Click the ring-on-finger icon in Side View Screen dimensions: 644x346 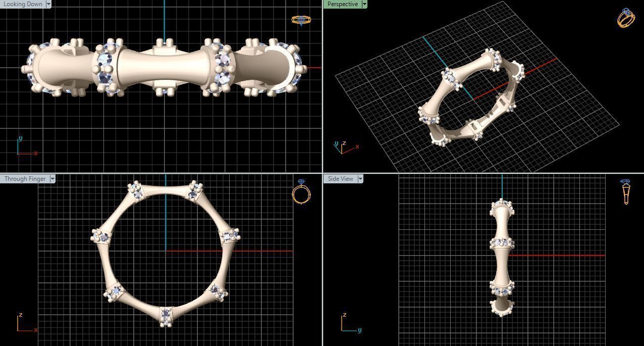click(626, 192)
